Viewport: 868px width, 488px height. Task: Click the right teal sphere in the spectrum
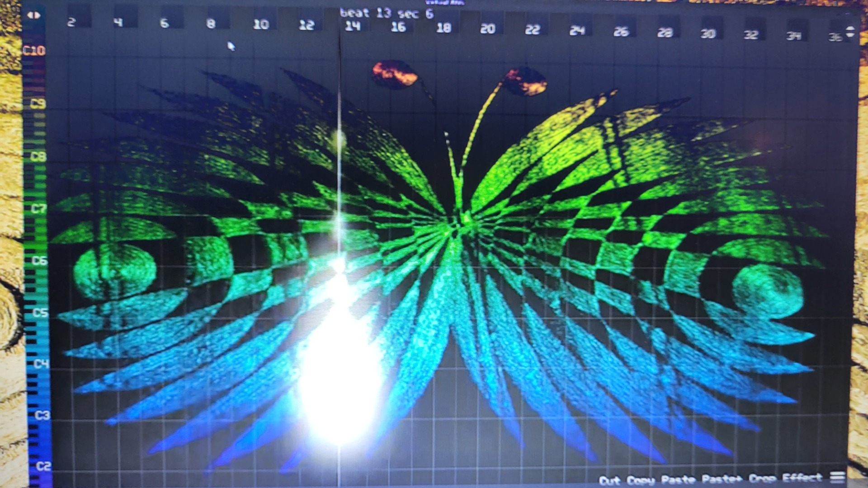click(x=767, y=291)
